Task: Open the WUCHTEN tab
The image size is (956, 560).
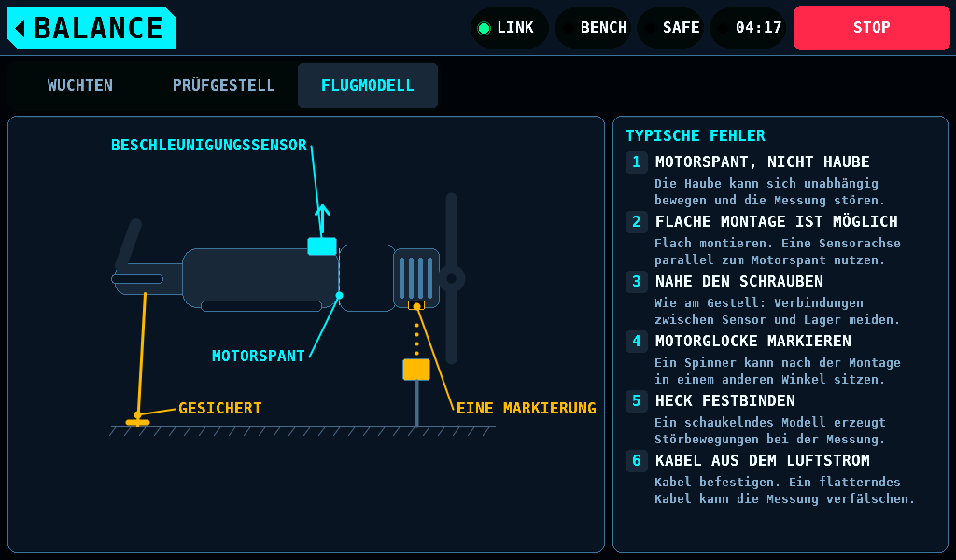Action: point(80,85)
